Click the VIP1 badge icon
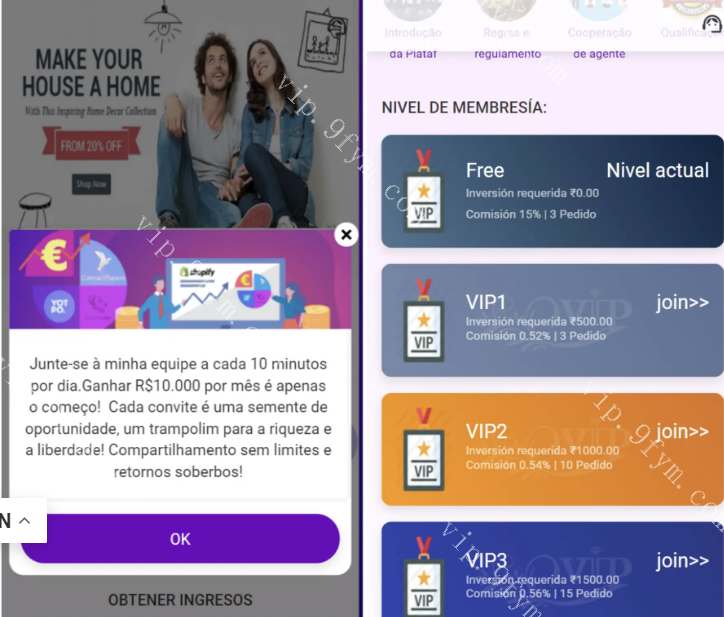The width and height of the screenshot is (724, 617). pos(423,320)
